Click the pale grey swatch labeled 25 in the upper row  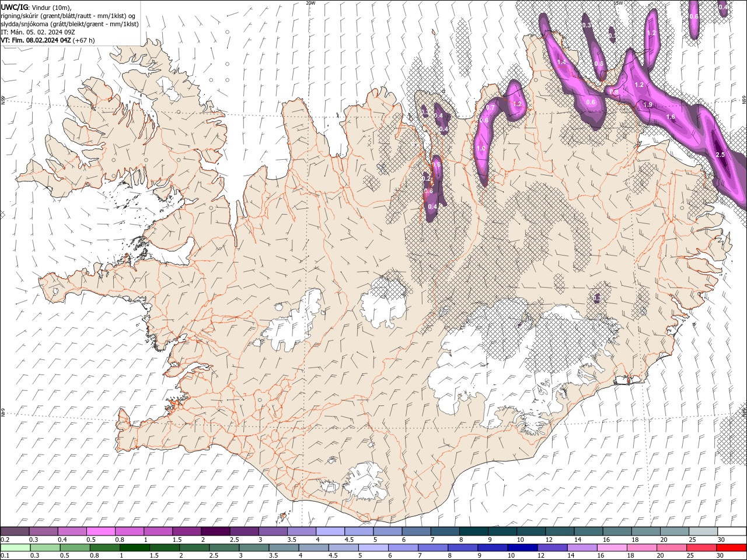(x=703, y=531)
